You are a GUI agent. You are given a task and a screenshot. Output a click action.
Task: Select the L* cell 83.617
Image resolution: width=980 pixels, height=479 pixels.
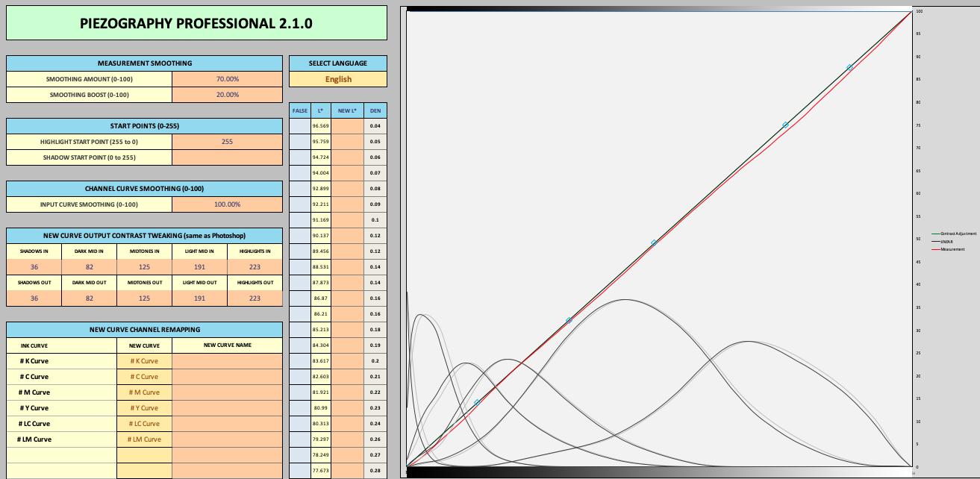click(x=321, y=360)
